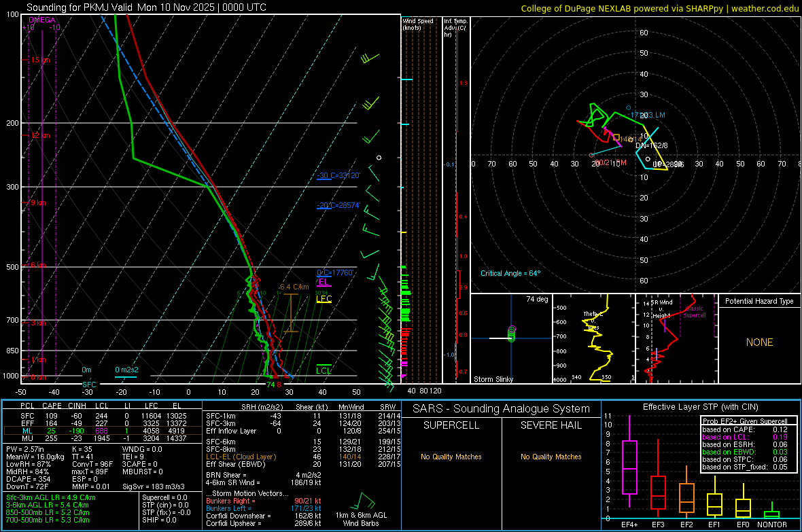Viewport: 802px width, 532px height.
Task: Select the highlighted ML parcel row
Action: tap(103, 431)
